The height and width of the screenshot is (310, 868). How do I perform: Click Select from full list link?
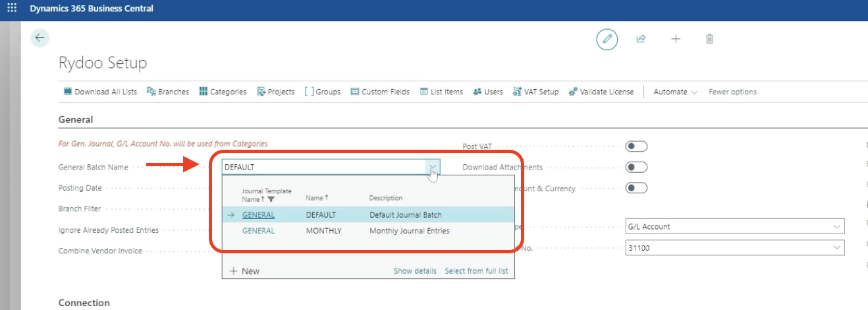(476, 271)
